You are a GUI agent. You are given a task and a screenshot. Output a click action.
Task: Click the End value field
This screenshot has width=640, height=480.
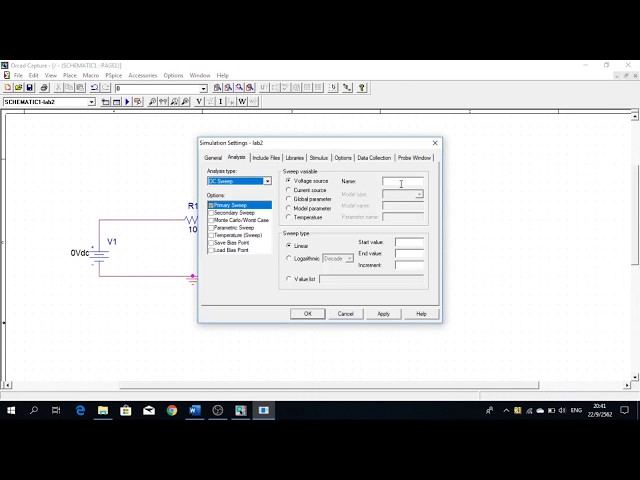(x=409, y=254)
